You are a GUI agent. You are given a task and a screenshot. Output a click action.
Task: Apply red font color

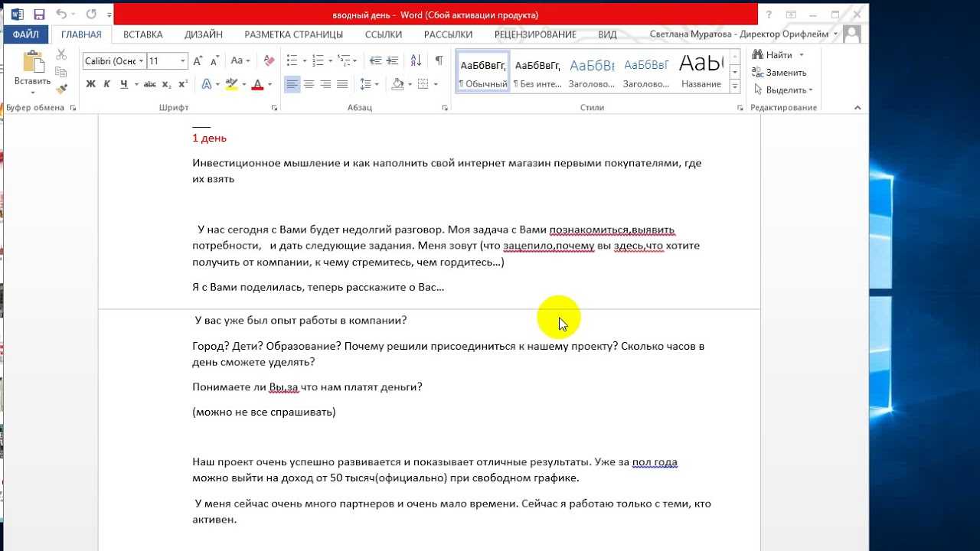click(x=257, y=84)
